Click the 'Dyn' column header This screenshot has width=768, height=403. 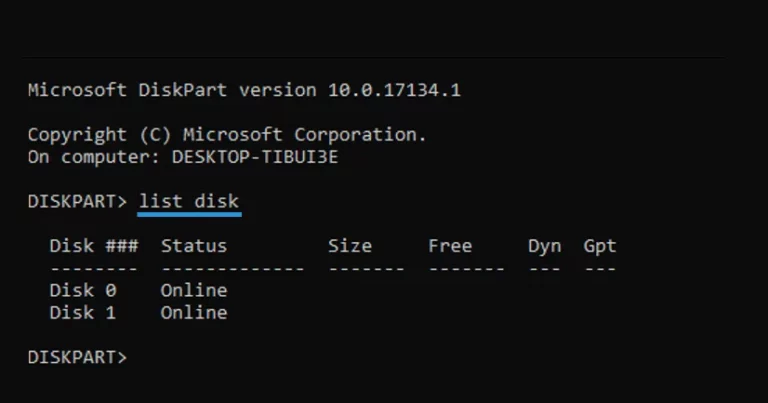[x=545, y=246]
